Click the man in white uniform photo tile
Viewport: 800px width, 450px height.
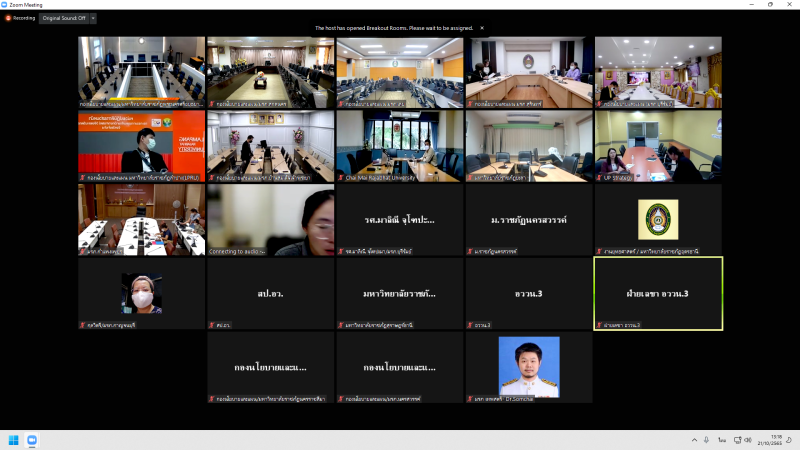tap(529, 366)
